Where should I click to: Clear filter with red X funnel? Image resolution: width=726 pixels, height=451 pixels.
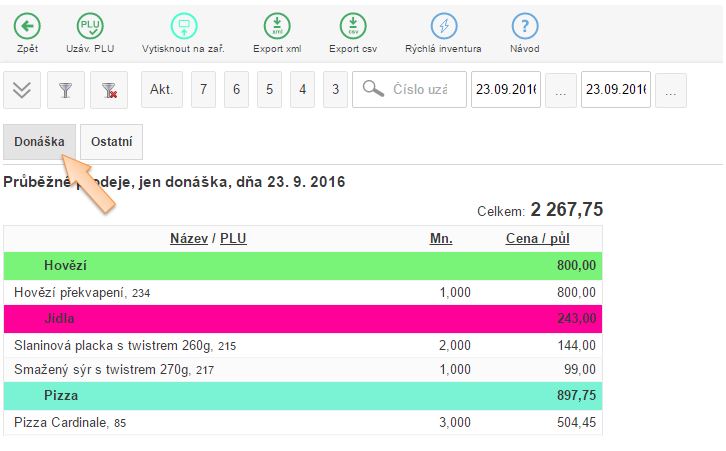point(109,90)
